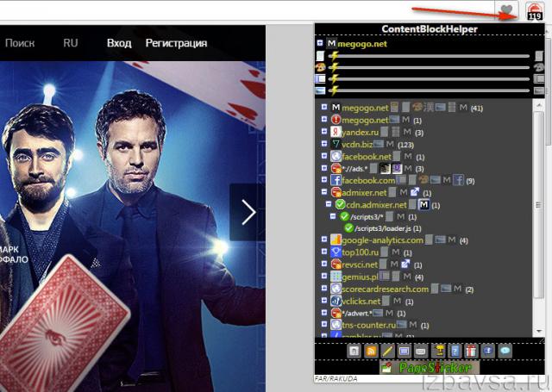Click Регистрация link on megogo site
The height and width of the screenshot is (392, 552).
pyautogui.click(x=176, y=43)
